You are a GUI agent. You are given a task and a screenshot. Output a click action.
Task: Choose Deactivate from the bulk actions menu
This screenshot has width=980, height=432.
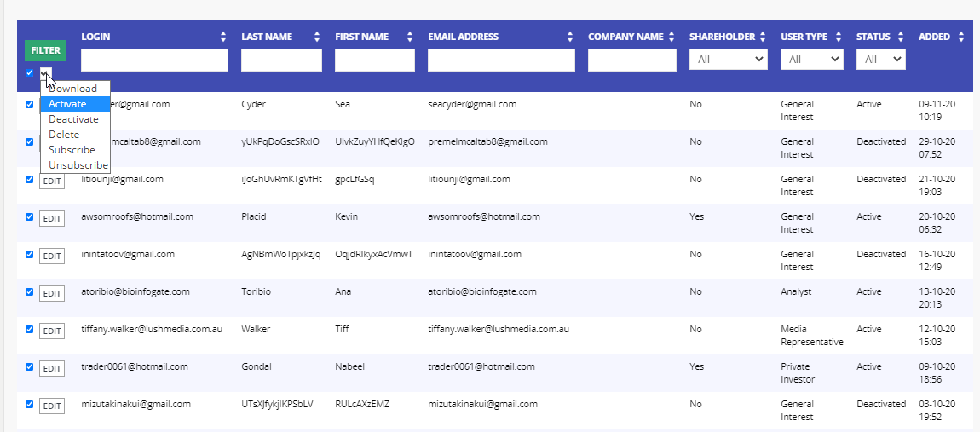pos(75,118)
